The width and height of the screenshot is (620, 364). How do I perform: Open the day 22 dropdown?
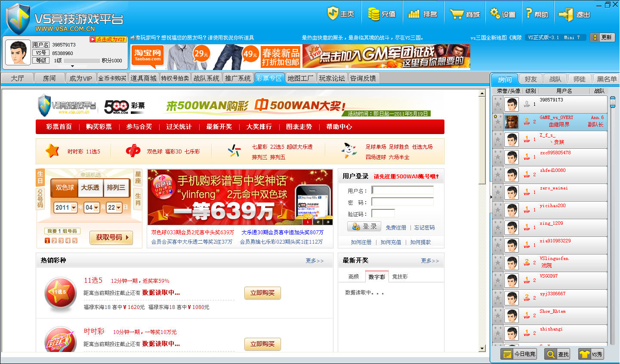point(114,208)
